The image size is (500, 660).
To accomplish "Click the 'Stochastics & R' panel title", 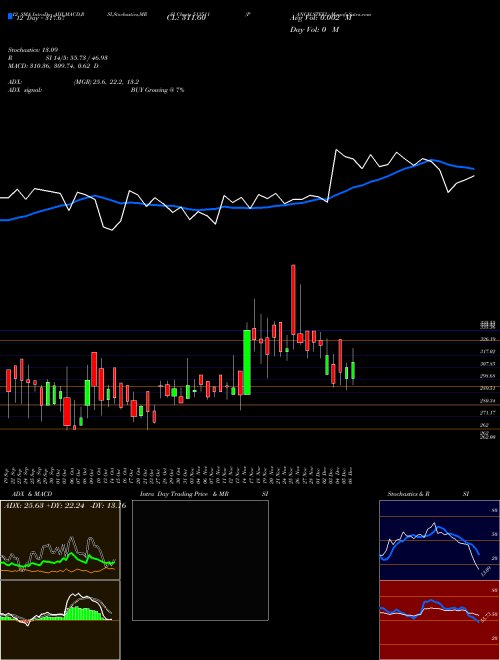I will pos(408,494).
